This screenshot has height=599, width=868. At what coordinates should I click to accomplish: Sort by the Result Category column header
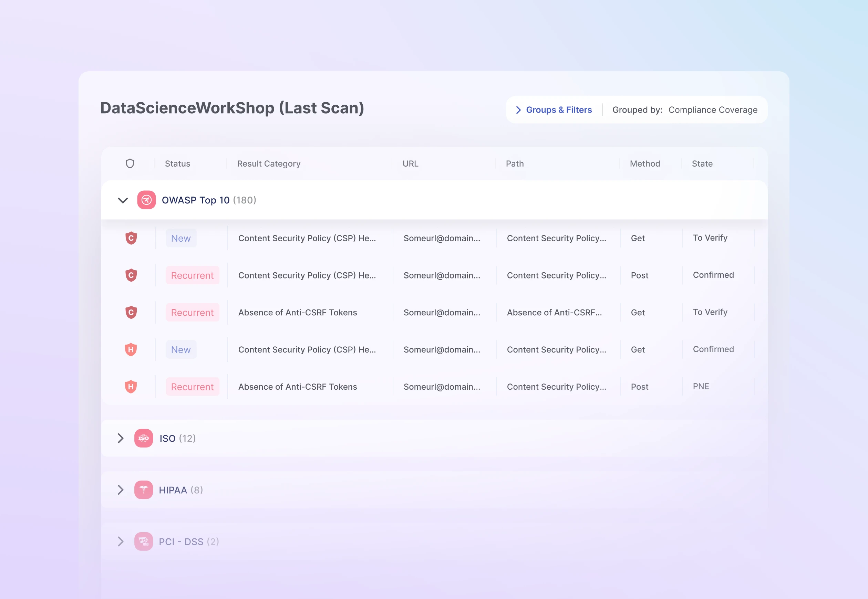click(x=269, y=164)
